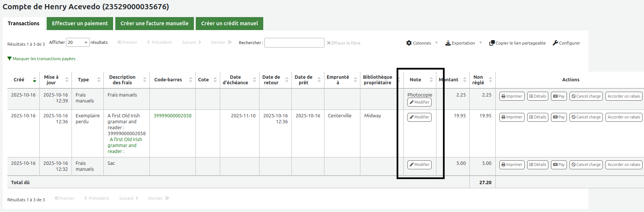Viewport: 644px width, 212px height.
Task: Copy the shareable link
Action: tap(517, 43)
